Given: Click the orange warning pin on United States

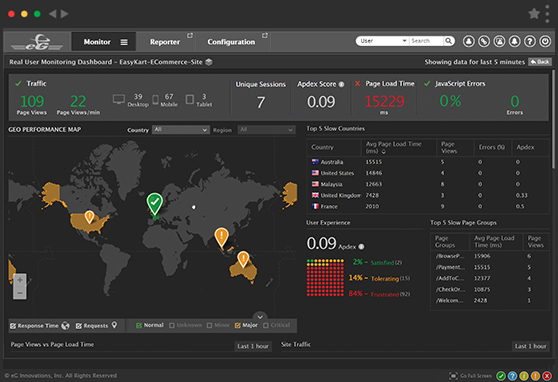Looking at the screenshot, I should point(89,216).
